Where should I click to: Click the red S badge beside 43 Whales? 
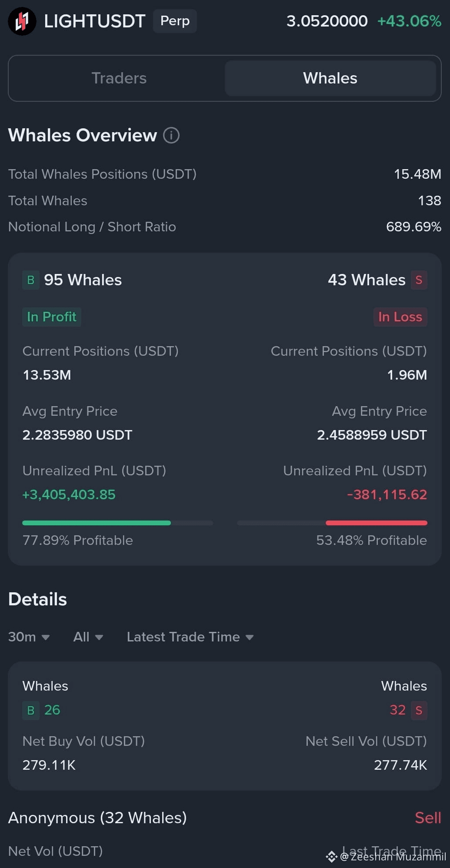(419, 280)
